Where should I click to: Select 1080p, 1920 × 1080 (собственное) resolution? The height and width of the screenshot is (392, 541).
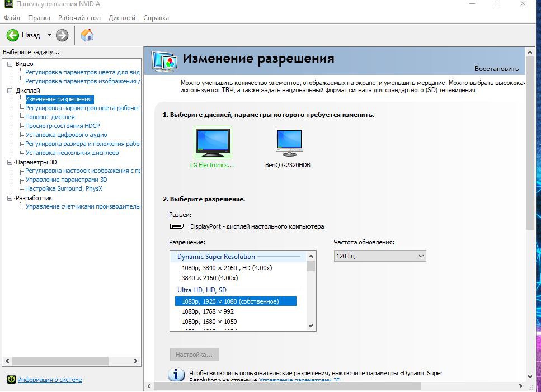coord(236,301)
